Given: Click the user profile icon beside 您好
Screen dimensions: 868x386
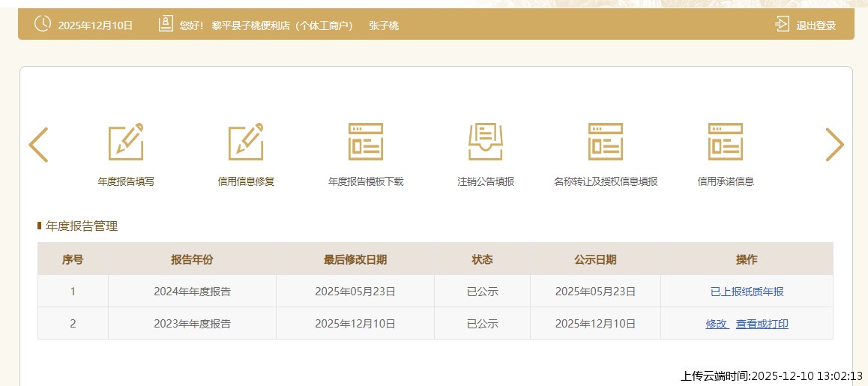Looking at the screenshot, I should point(166,24).
